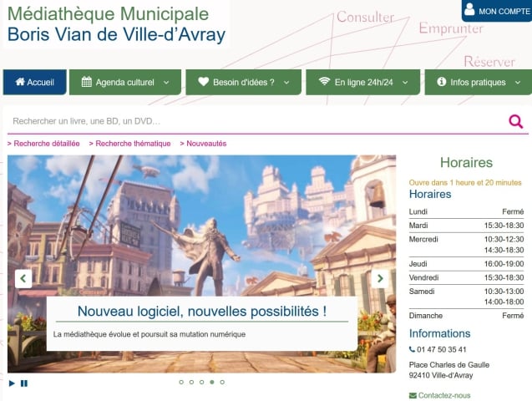The height and width of the screenshot is (401, 532).
Task: Open the Nouveau logiciel, nouvelles possibilités headline
Action: tap(202, 311)
